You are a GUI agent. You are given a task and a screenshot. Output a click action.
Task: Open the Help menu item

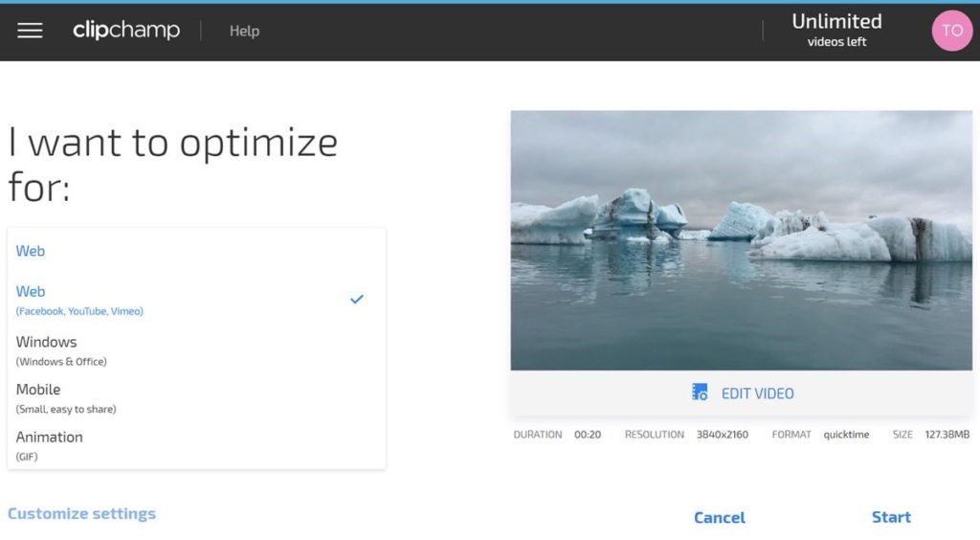coord(244,31)
